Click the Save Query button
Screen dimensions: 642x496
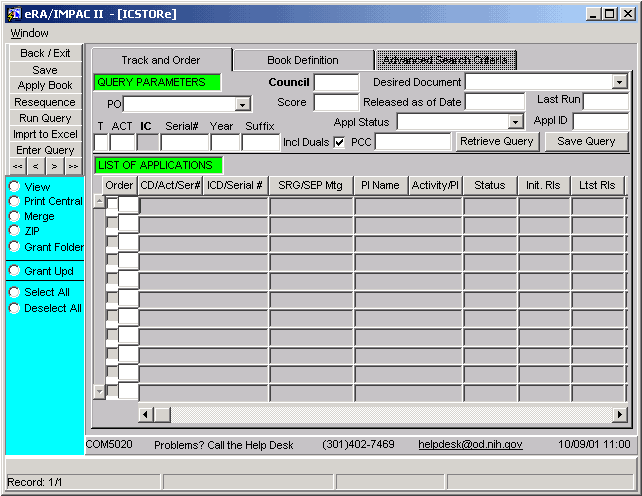point(586,141)
